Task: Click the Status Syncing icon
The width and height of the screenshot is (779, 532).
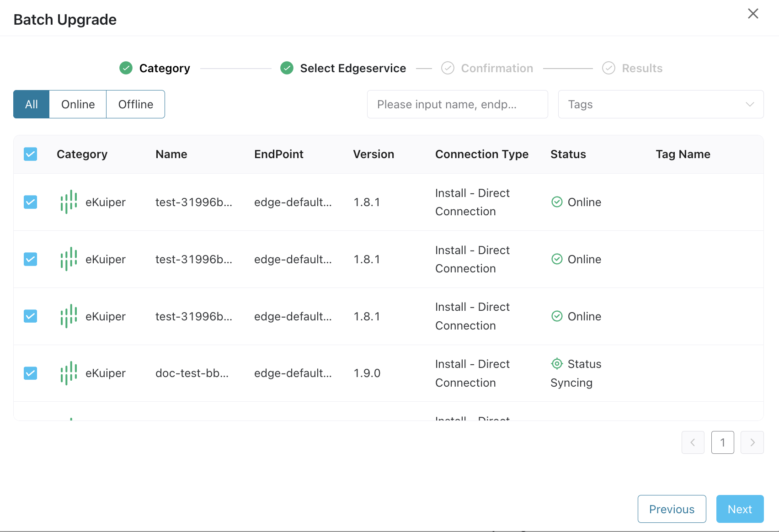Action: pyautogui.click(x=557, y=364)
